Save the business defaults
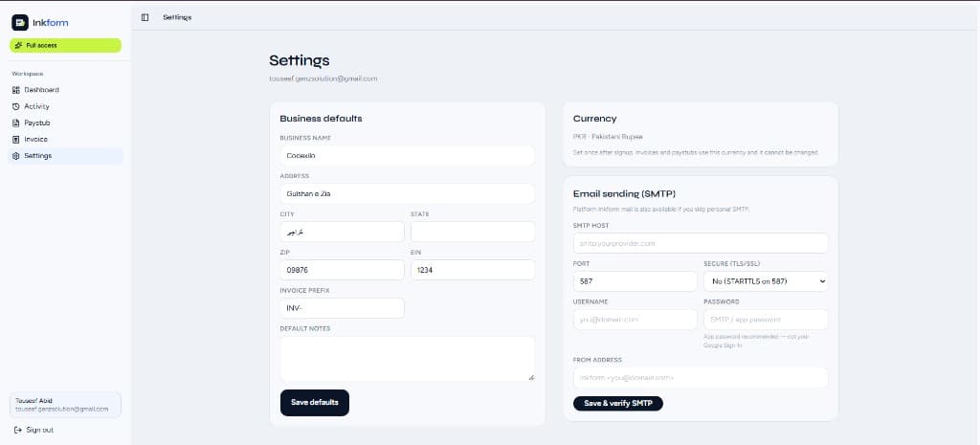The height and width of the screenshot is (445, 980). pos(314,403)
